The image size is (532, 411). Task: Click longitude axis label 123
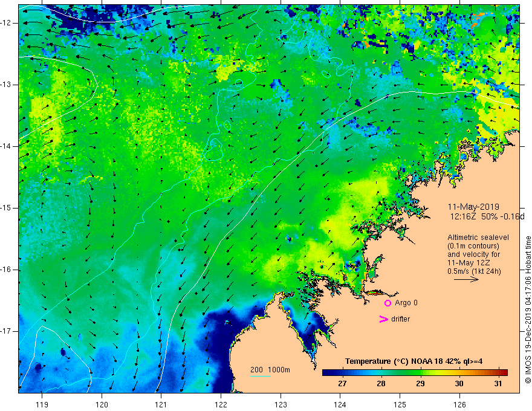pyautogui.click(x=281, y=404)
